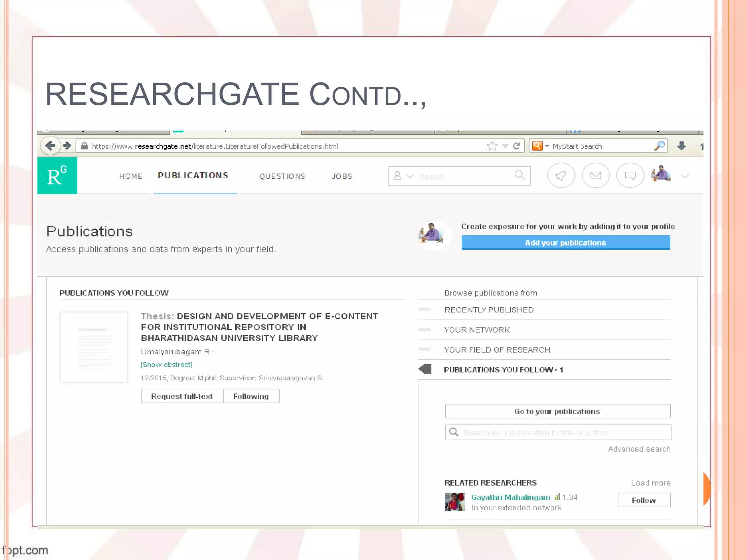Click the downloads arrow icon

pyautogui.click(x=681, y=146)
